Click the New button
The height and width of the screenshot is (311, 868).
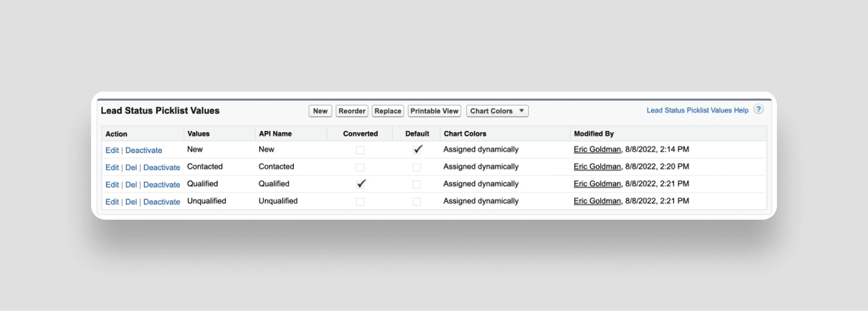[x=320, y=111]
